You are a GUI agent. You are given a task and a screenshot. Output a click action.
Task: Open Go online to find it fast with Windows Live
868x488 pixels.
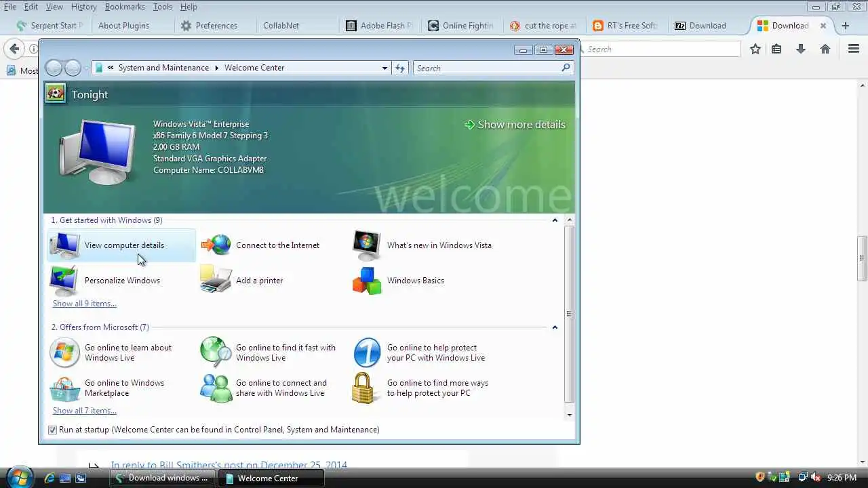[269, 352]
